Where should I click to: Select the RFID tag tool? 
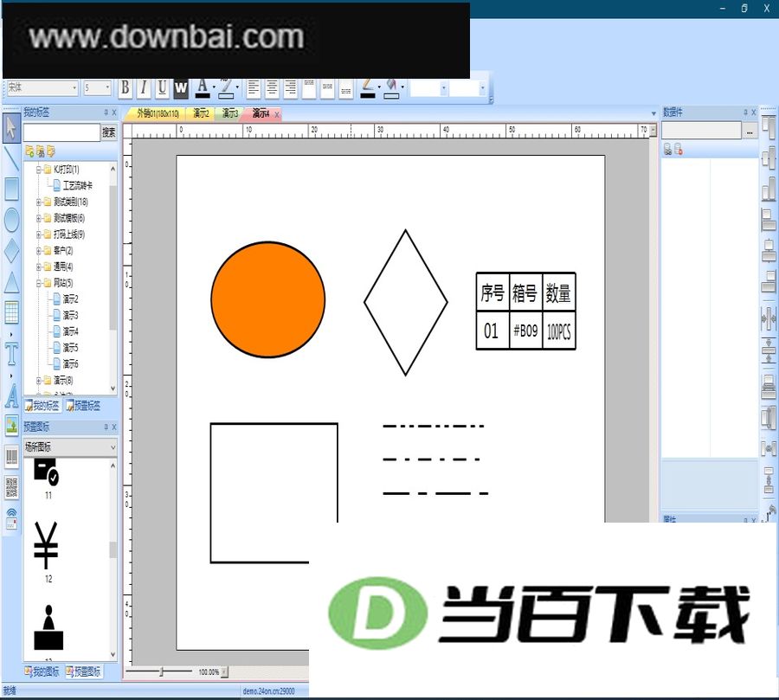[11, 518]
